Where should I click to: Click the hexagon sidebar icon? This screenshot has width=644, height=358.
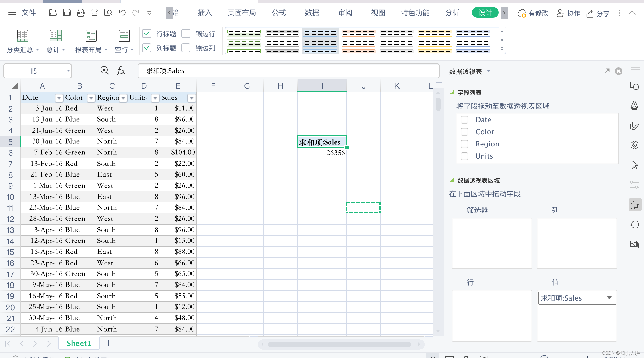pos(635,145)
